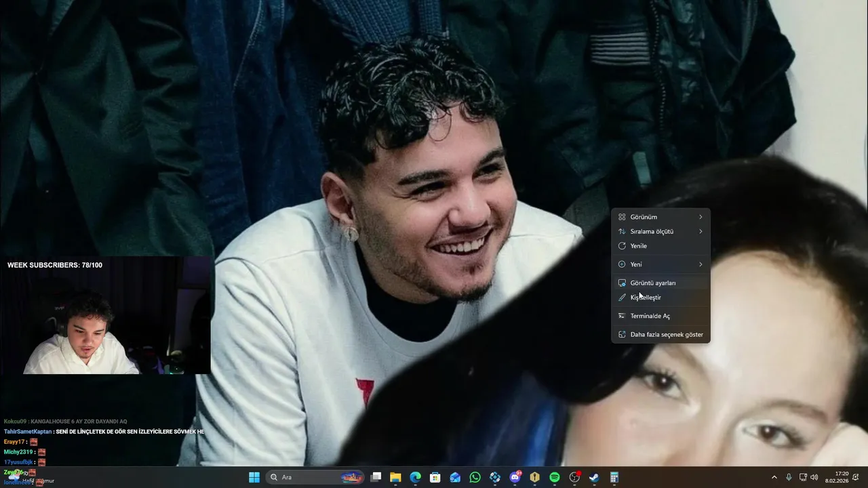This screenshot has width=868, height=488.
Task: Click chat username Michy2319
Action: (x=18, y=452)
